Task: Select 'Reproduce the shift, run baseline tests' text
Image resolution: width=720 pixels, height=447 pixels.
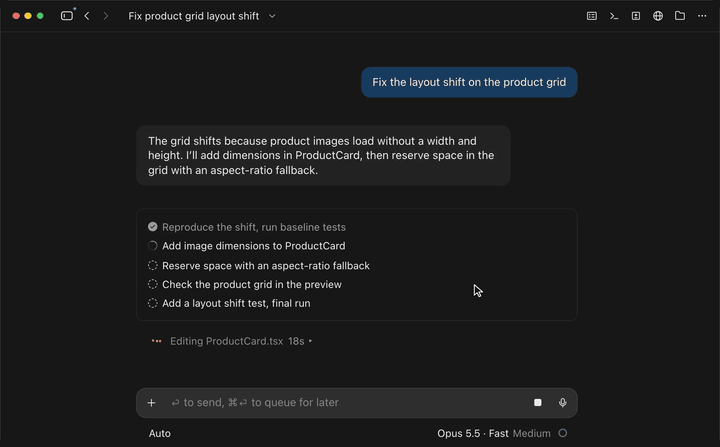Action: pyautogui.click(x=254, y=227)
